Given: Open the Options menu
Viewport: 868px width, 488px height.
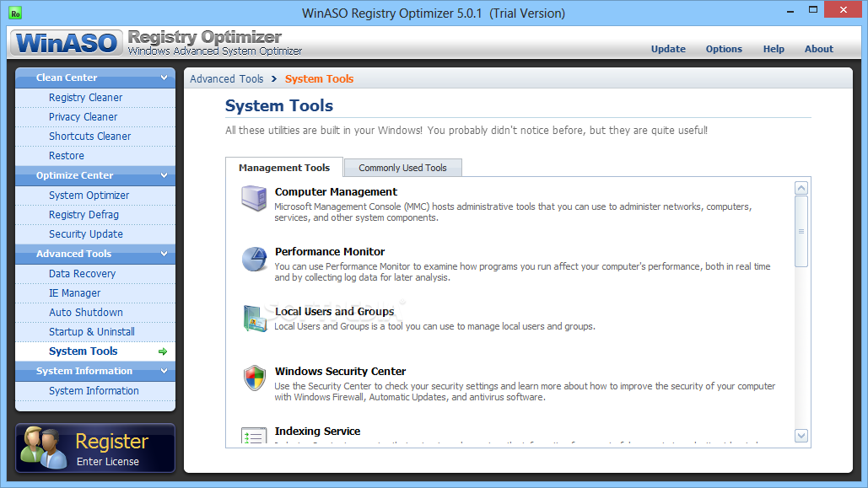Looking at the screenshot, I should [724, 49].
